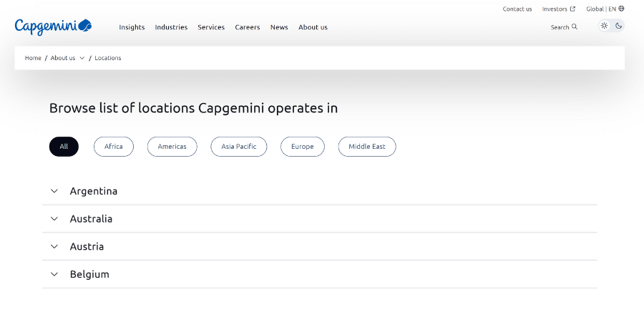
Task: Select the All region filter
Action: (64, 147)
